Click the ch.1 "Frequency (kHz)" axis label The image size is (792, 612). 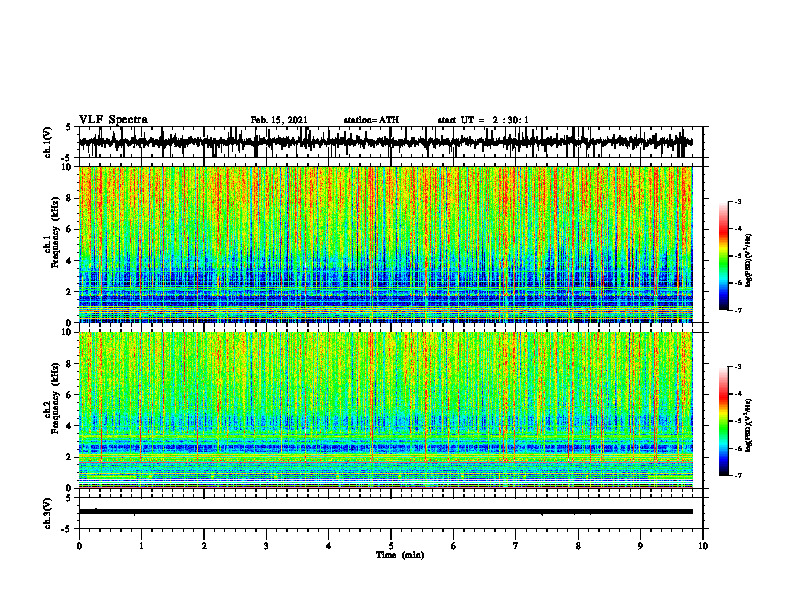(54, 233)
